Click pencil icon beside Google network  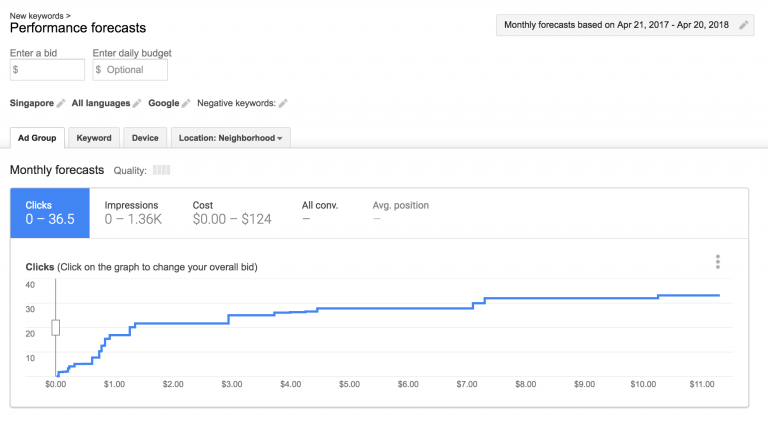[x=186, y=103]
